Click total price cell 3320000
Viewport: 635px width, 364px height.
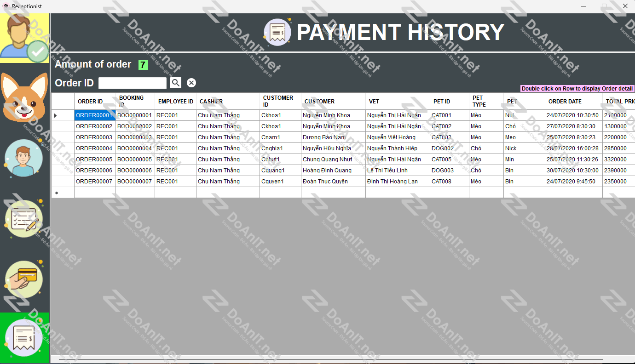tap(619, 159)
